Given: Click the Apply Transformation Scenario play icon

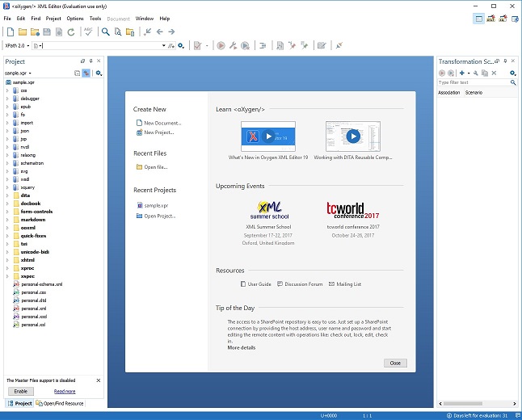Looking at the screenshot, I should point(221,45).
